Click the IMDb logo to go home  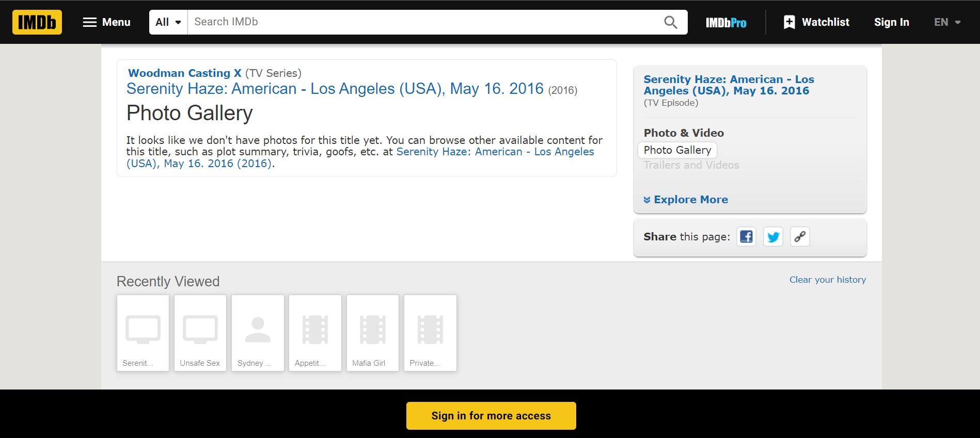click(x=37, y=22)
